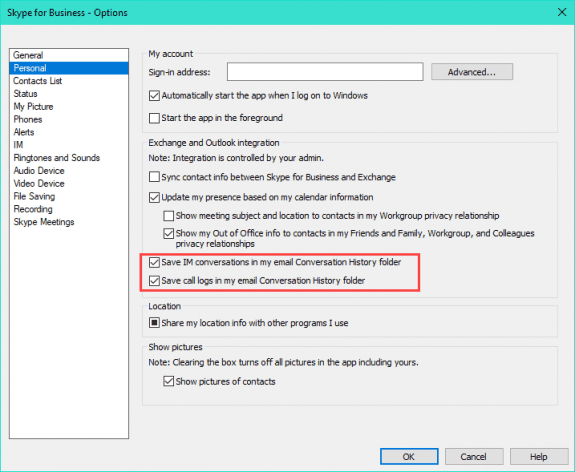575x472 pixels.
Task: Open My Picture settings
Action: (x=69, y=106)
